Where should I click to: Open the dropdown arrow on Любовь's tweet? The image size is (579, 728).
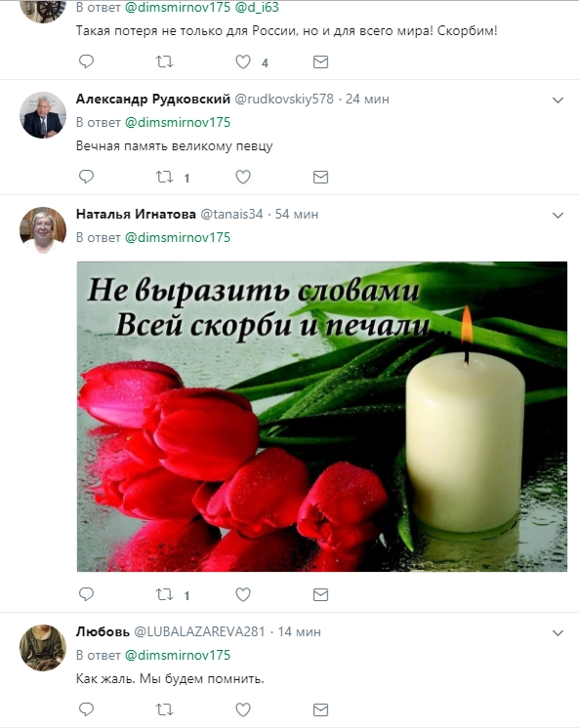coord(558,633)
